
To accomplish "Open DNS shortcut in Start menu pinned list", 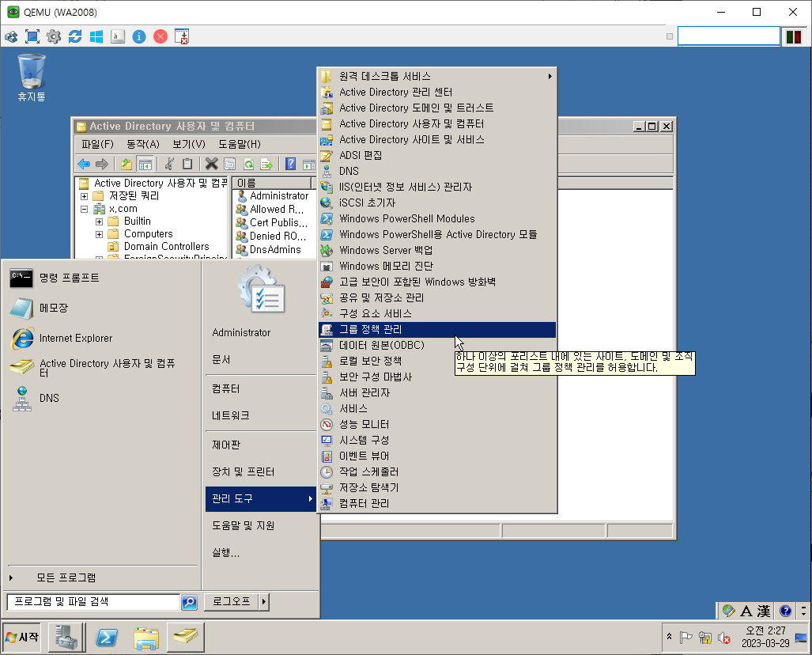I will coord(101,399).
